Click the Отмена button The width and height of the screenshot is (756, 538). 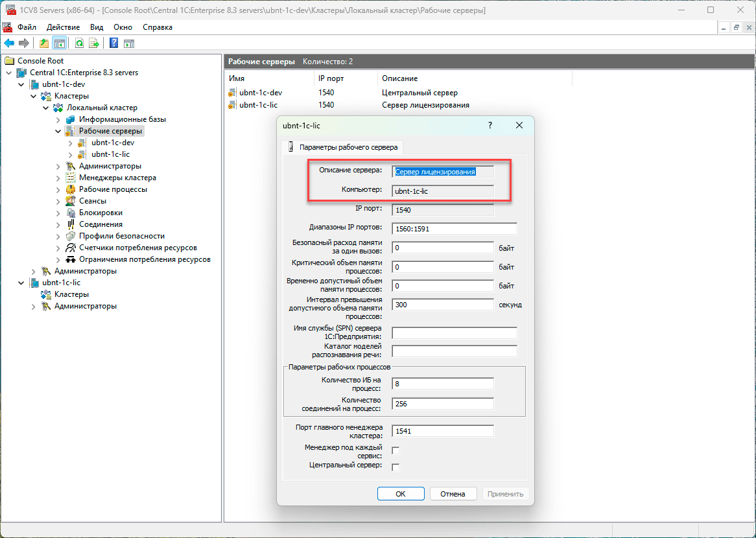click(x=453, y=494)
